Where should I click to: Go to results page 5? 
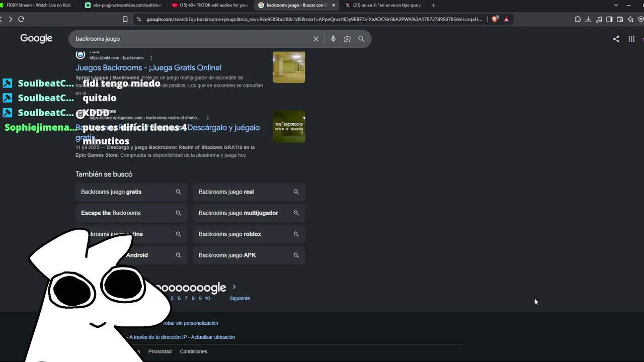(x=172, y=298)
